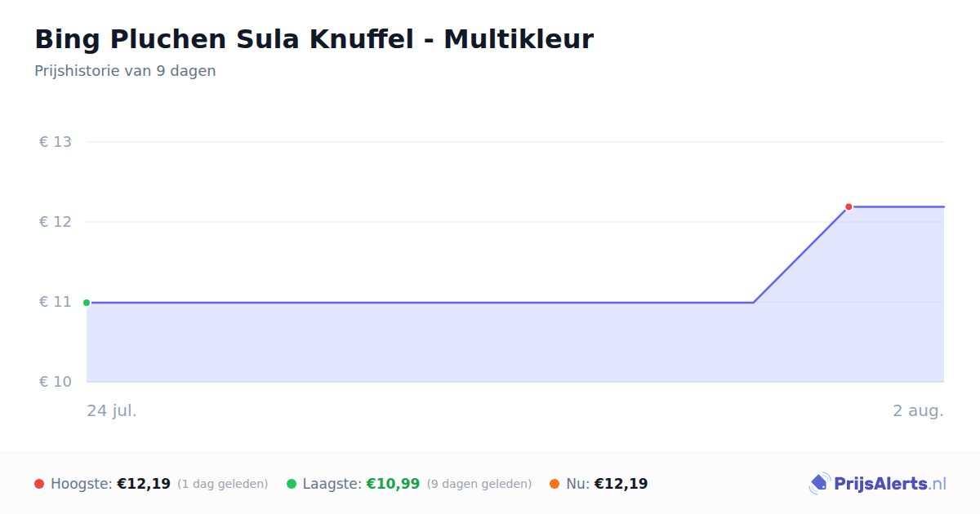Click the Prijshistorie van 9 dagen subtitle
The image size is (980, 514).
click(x=125, y=71)
